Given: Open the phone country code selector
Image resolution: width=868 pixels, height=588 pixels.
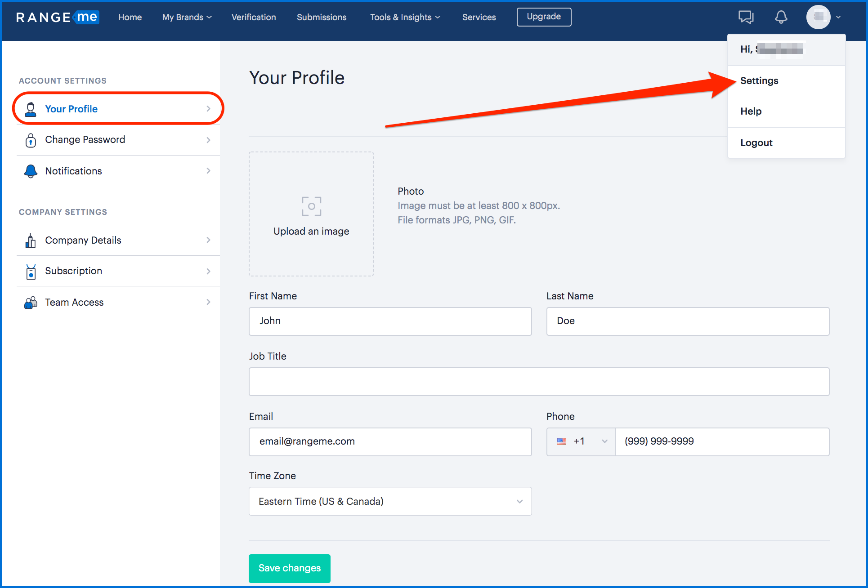Looking at the screenshot, I should pyautogui.click(x=581, y=441).
